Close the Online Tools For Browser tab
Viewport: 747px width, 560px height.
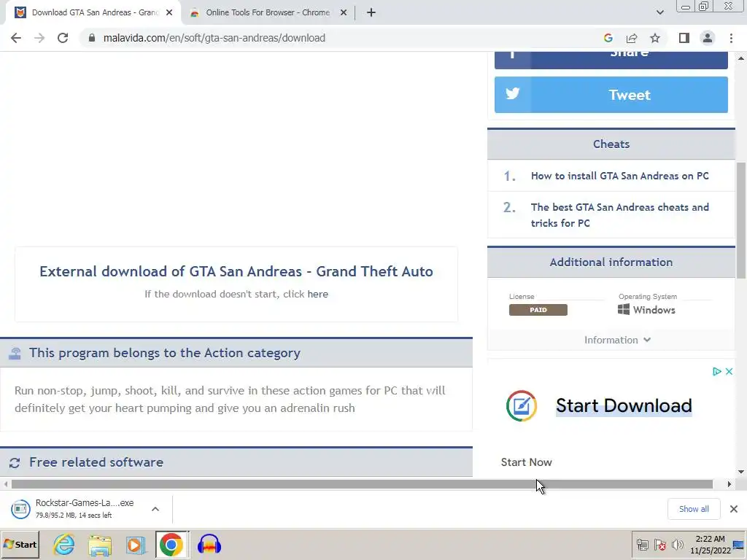click(344, 12)
